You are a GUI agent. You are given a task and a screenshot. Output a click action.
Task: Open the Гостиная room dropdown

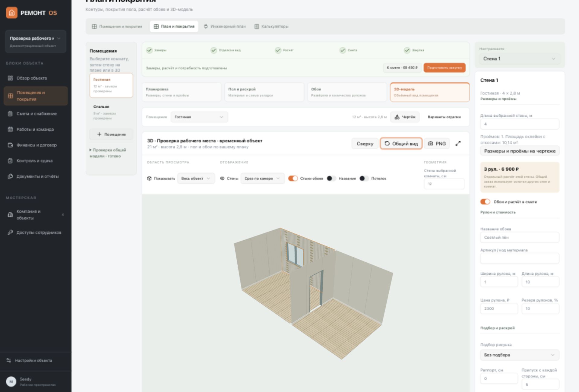click(199, 117)
